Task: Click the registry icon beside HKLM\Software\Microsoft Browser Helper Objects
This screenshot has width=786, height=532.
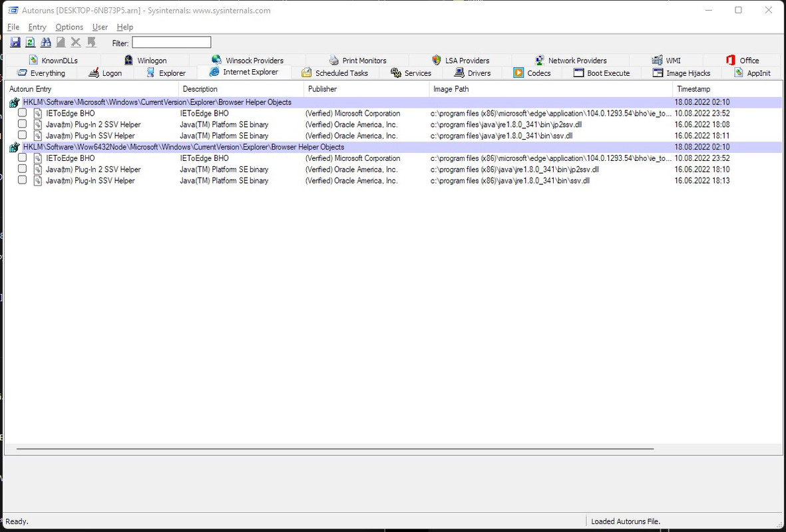Action: coord(15,102)
